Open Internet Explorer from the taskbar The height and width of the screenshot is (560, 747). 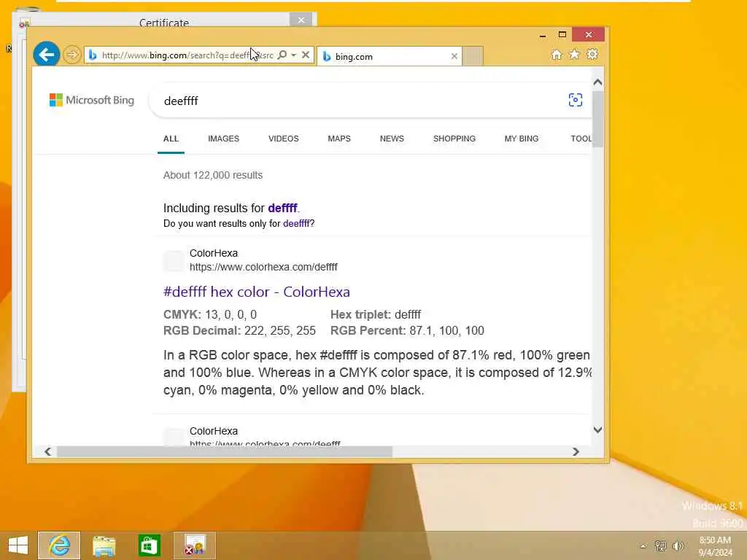pyautogui.click(x=59, y=545)
